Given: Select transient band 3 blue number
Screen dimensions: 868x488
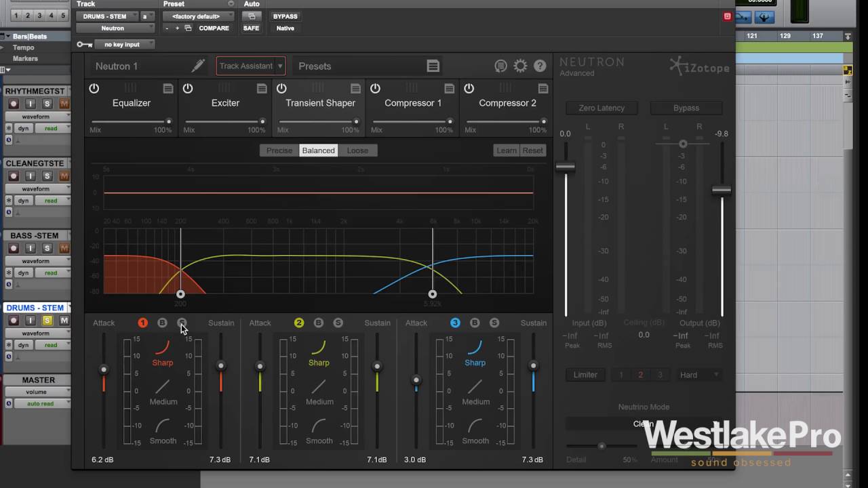Looking at the screenshot, I should coord(455,323).
